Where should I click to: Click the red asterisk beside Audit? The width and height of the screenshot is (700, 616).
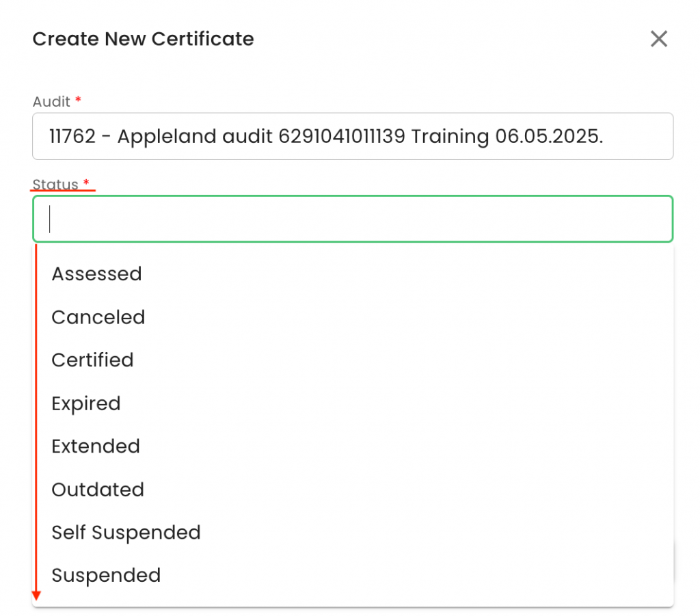tap(78, 101)
